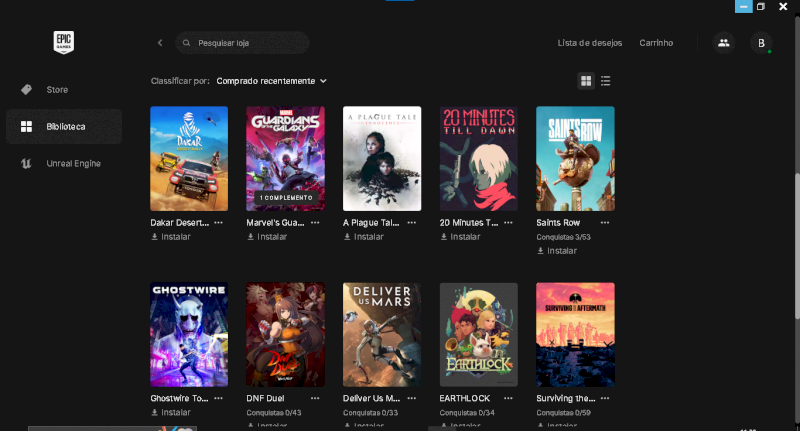Install 20 Minutes Till Dawn
Screen dimensions: 800x431
(x=460, y=237)
